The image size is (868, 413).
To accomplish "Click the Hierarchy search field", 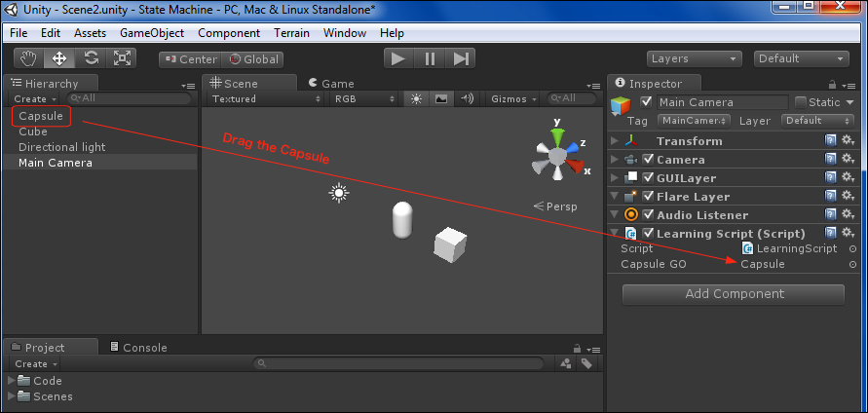I will click(x=129, y=98).
